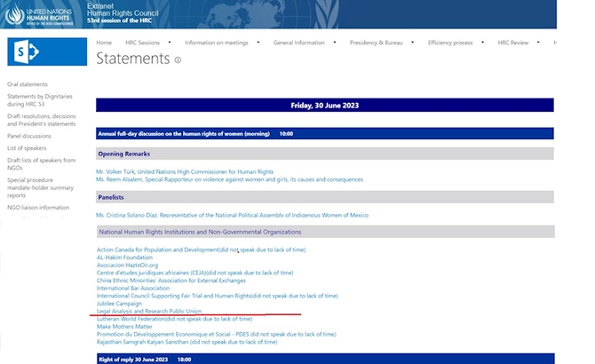Screen dimensions: 595x364
Task: Open the General Information menu
Action: click(299, 43)
